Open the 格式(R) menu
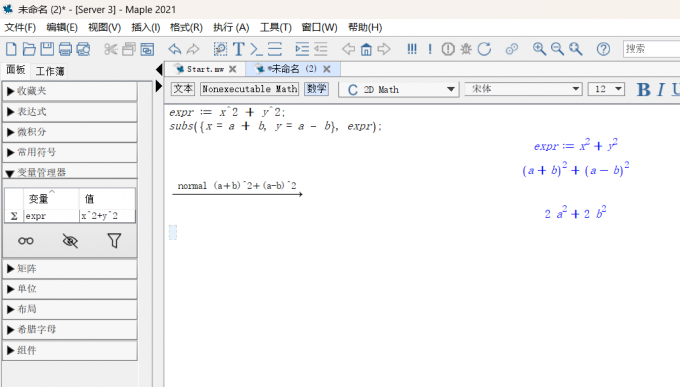The height and width of the screenshot is (387, 680). (x=186, y=28)
